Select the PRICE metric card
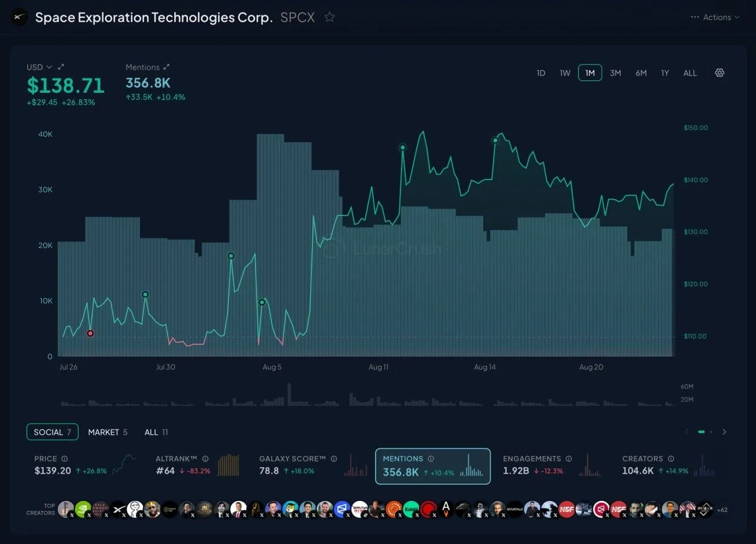756x544 pixels. pos(84,465)
